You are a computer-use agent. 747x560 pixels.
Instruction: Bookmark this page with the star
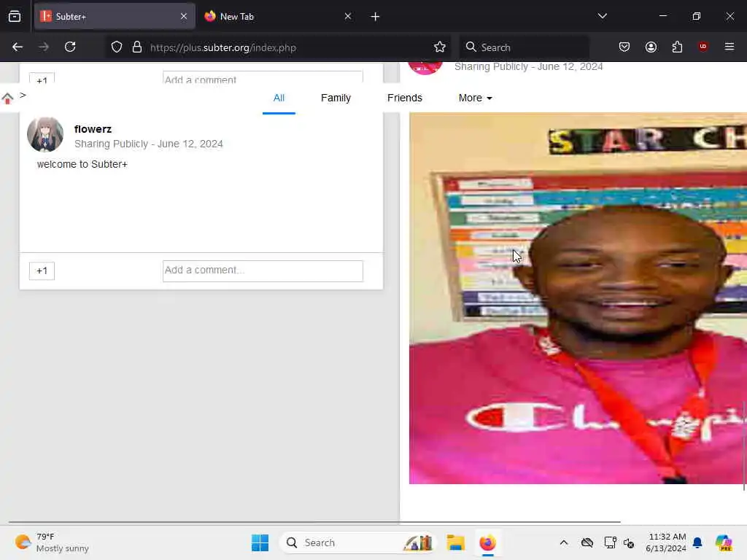pyautogui.click(x=440, y=47)
